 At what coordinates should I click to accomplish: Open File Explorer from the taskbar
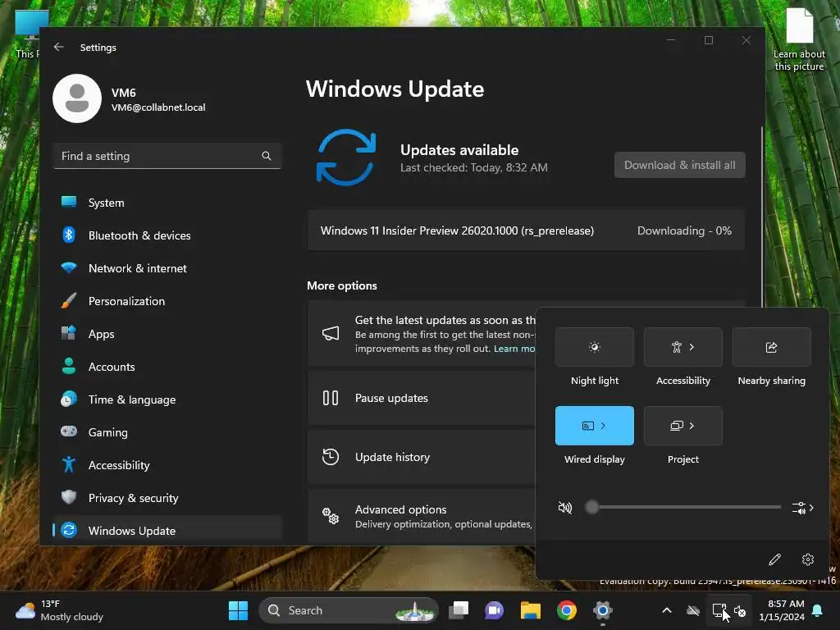[x=531, y=610]
